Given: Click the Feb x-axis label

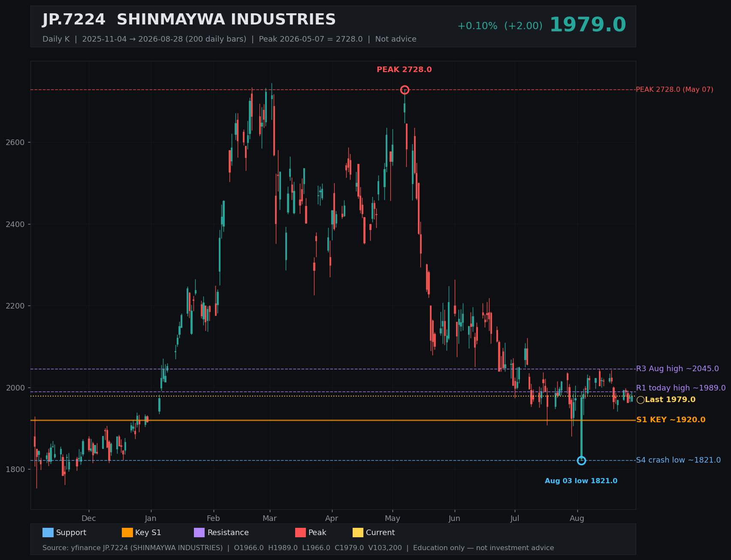Looking at the screenshot, I should (x=213, y=518).
